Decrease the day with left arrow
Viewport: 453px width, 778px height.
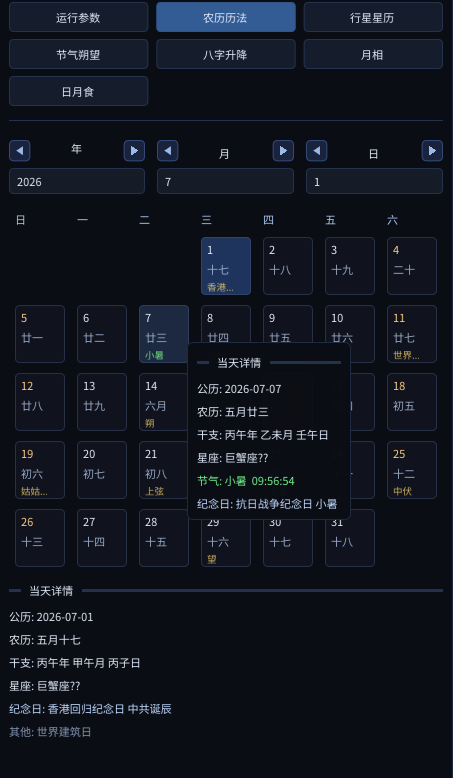tap(317, 151)
